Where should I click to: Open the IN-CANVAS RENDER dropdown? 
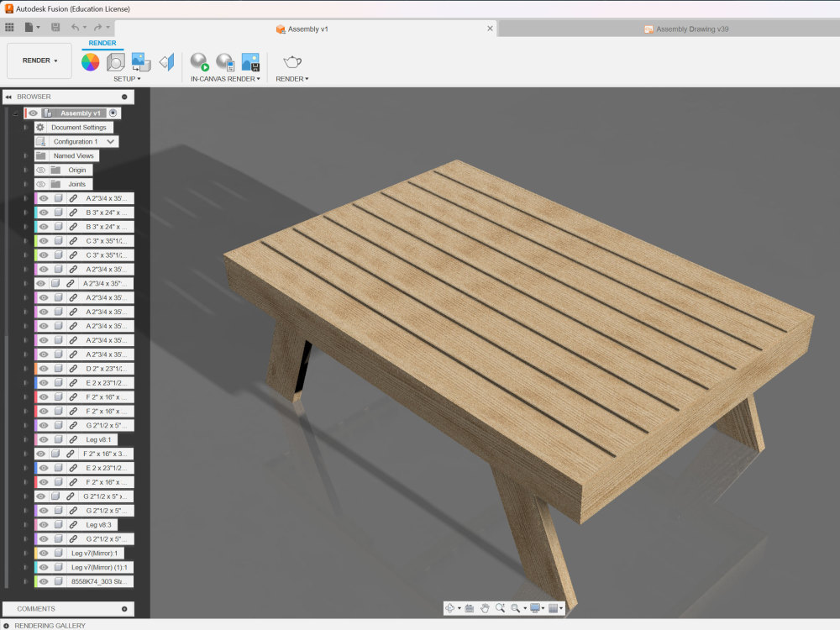click(x=225, y=79)
